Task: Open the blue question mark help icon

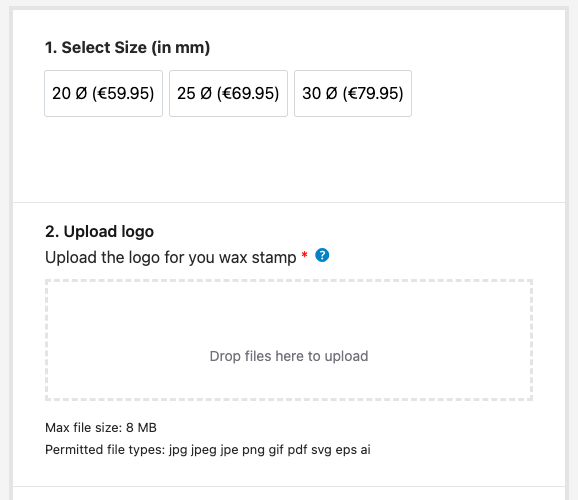Action: [322, 255]
